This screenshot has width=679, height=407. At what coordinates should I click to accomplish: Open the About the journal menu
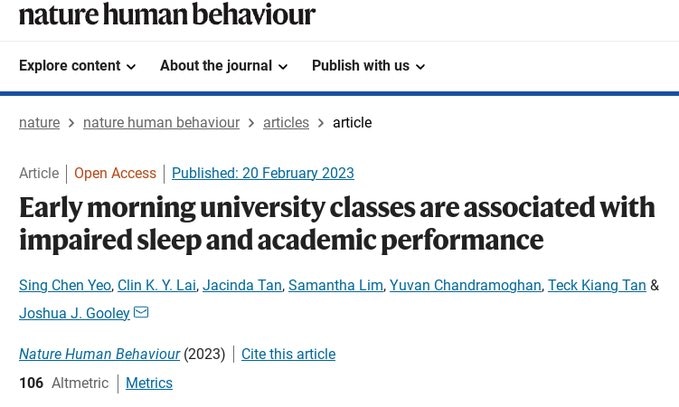point(223,66)
